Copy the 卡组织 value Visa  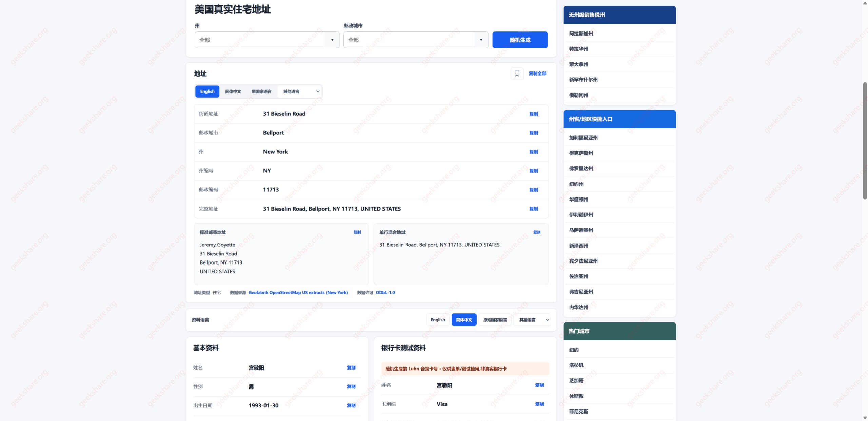coord(539,404)
